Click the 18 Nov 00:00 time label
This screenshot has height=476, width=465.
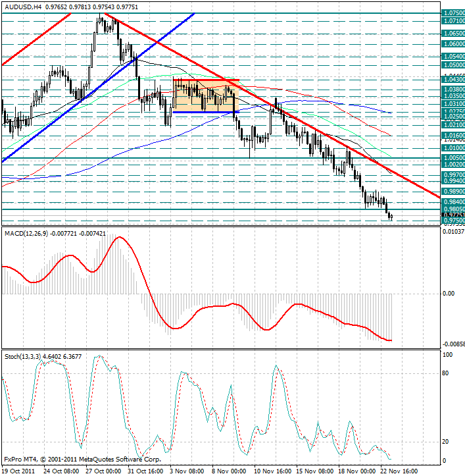point(356,471)
